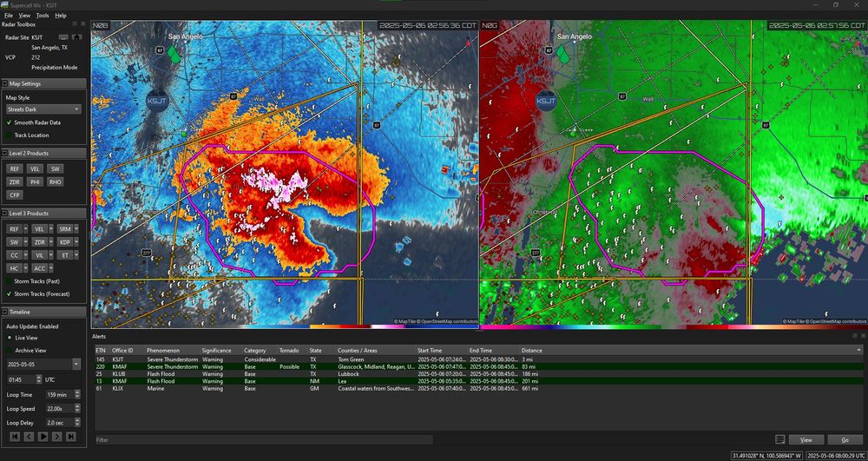The image size is (868, 461).
Task: Open alert settings icon beside View button
Action: [x=780, y=440]
